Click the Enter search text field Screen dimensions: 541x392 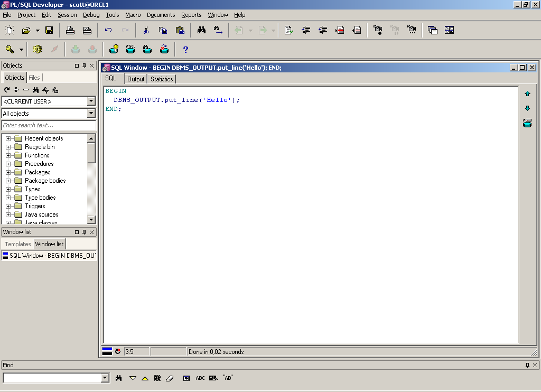tap(48, 126)
